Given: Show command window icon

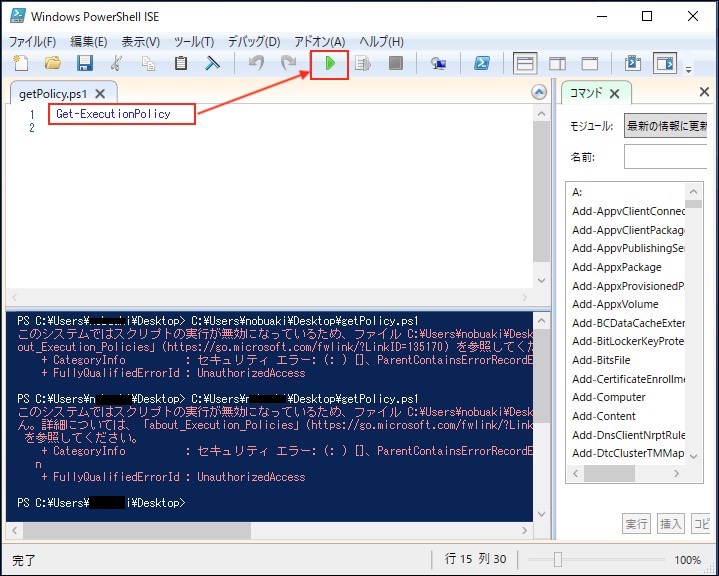Looking at the screenshot, I should click(633, 63).
